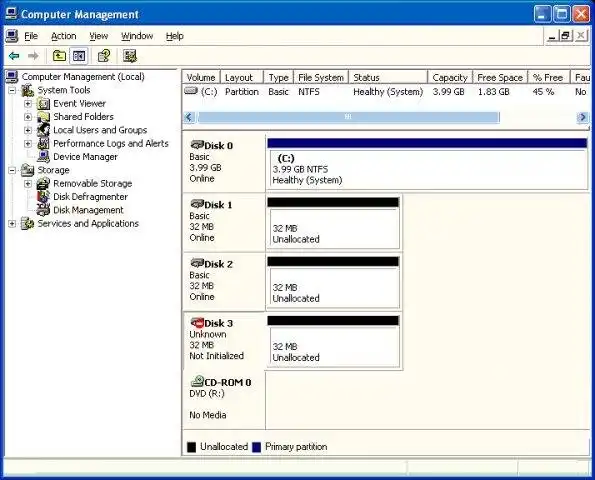Click the Storage node icon
The image size is (595, 480).
tap(27, 170)
